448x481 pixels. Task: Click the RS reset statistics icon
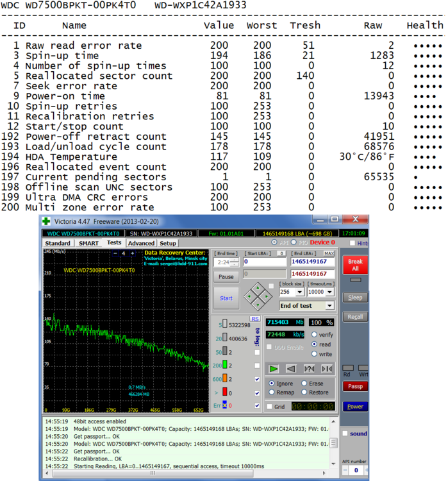(x=254, y=319)
